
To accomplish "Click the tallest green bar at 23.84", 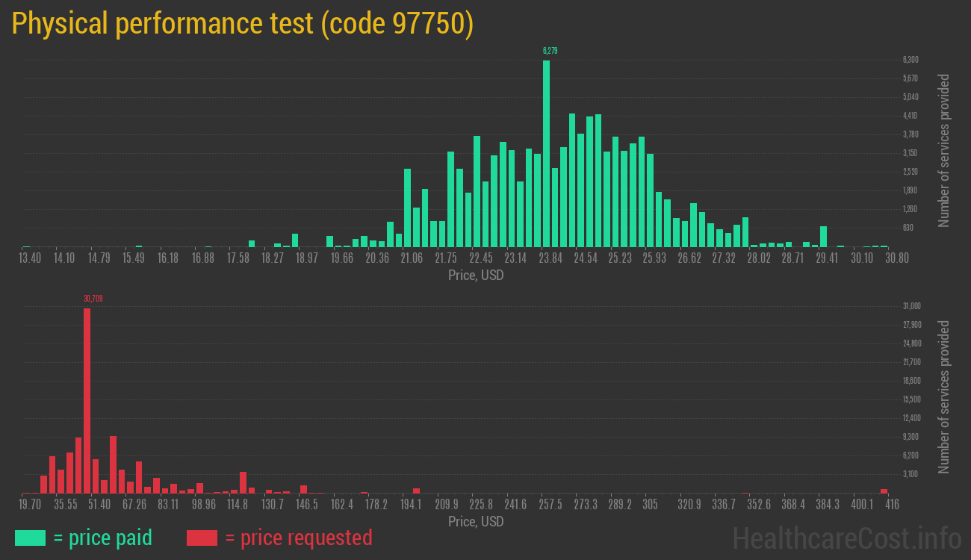I will pos(546,153).
